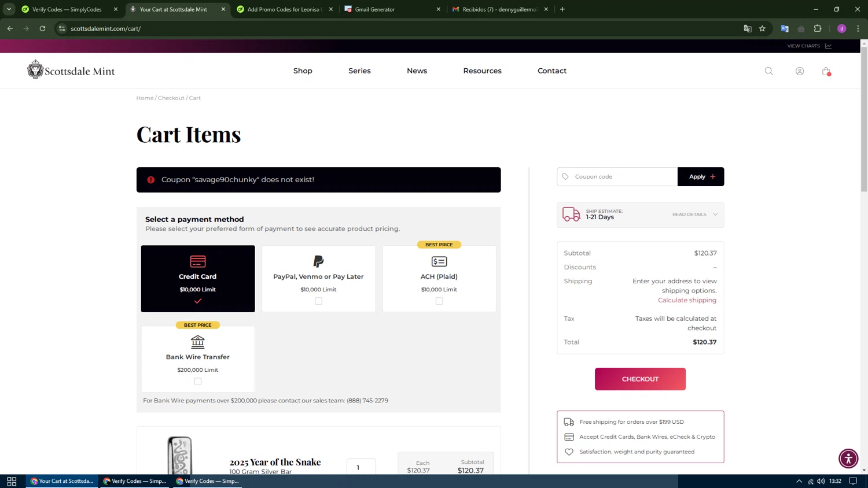Open the Chrome profile avatar
Image resolution: width=868 pixels, height=488 pixels.
coord(841,28)
